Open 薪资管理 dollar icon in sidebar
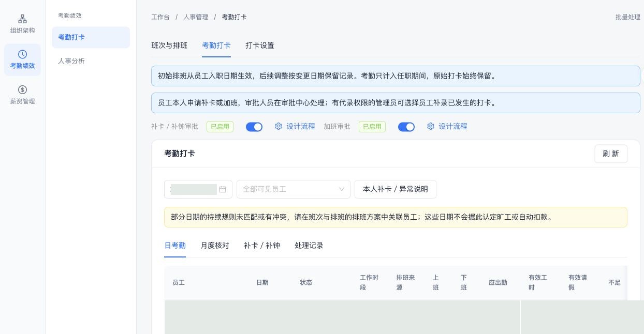The image size is (644, 334). pyautogui.click(x=22, y=89)
